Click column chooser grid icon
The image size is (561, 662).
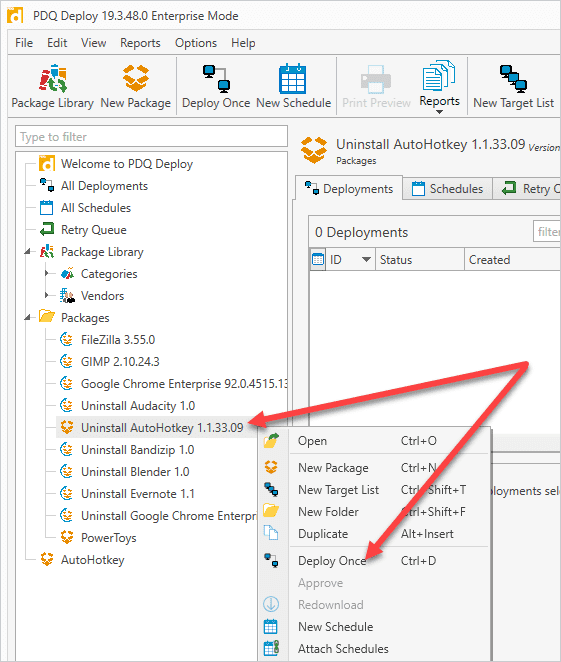(317, 259)
